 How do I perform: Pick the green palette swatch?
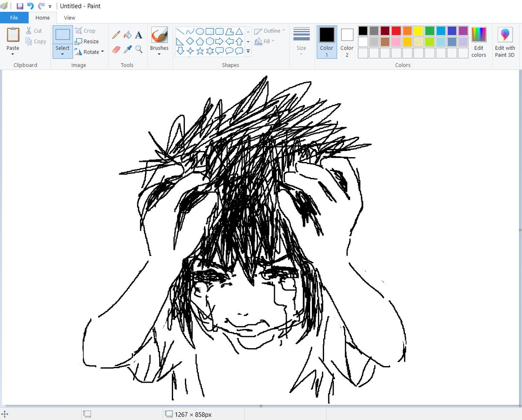[x=429, y=31]
